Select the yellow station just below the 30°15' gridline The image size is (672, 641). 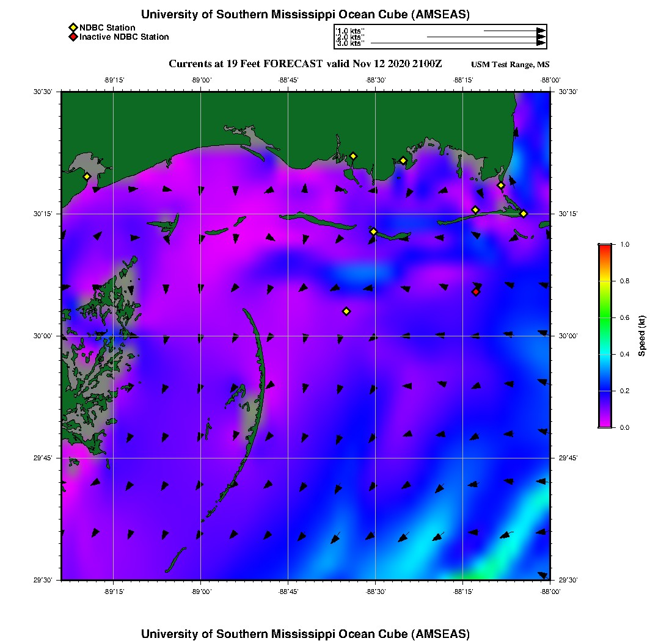374,231
